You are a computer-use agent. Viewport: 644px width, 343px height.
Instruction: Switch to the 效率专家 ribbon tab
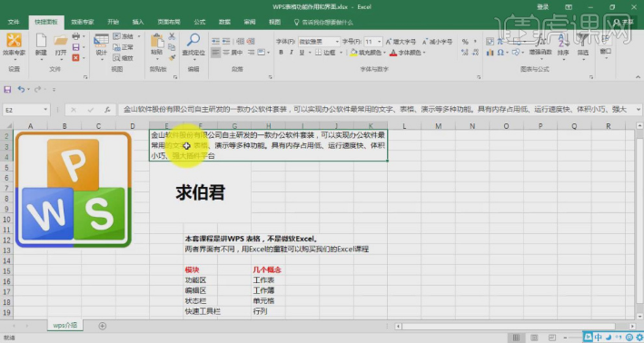tap(82, 22)
